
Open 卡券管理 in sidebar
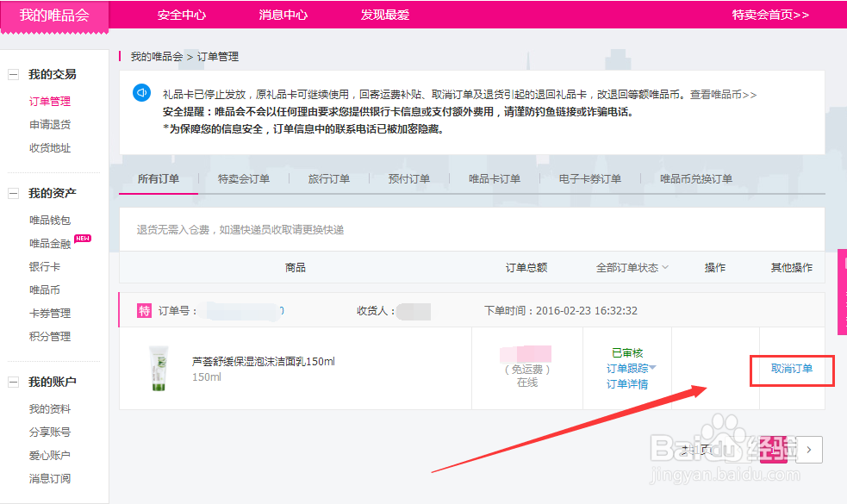click(x=50, y=314)
